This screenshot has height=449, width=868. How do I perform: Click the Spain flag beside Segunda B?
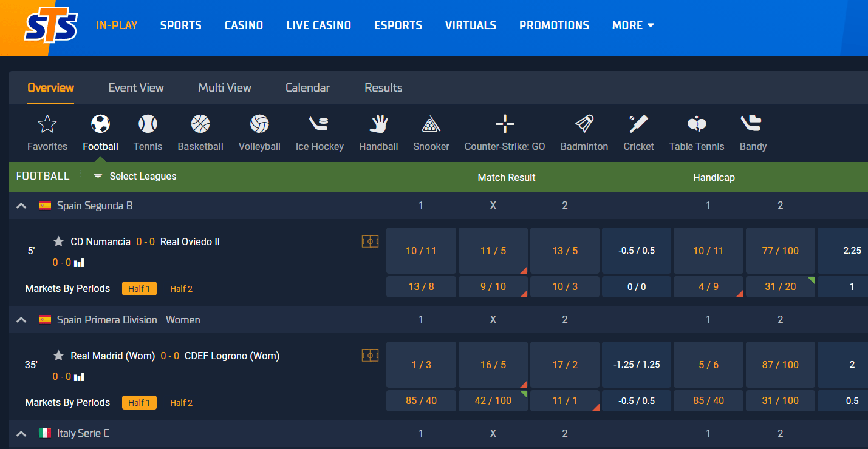coord(45,206)
